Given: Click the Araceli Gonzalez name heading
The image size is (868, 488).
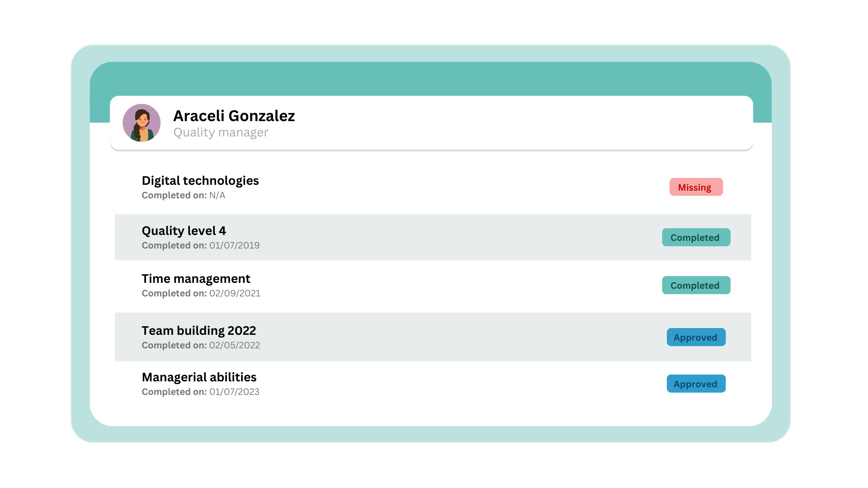Looking at the screenshot, I should click(234, 116).
